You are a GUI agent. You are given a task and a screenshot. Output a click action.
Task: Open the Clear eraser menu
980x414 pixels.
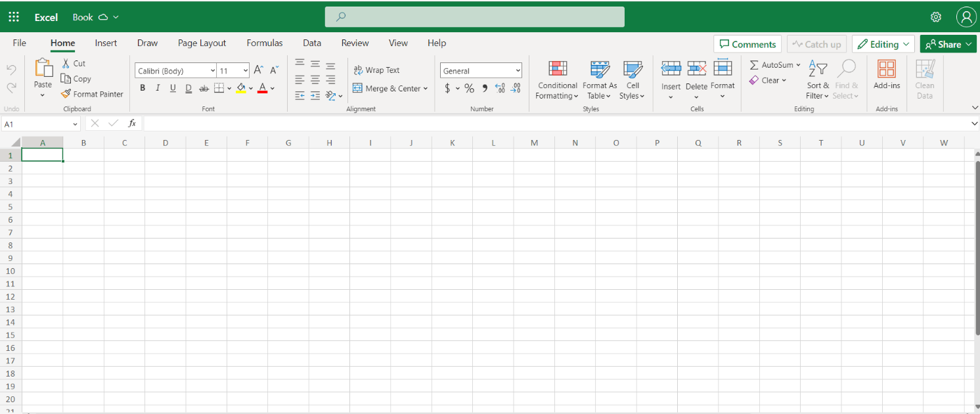[768, 80]
